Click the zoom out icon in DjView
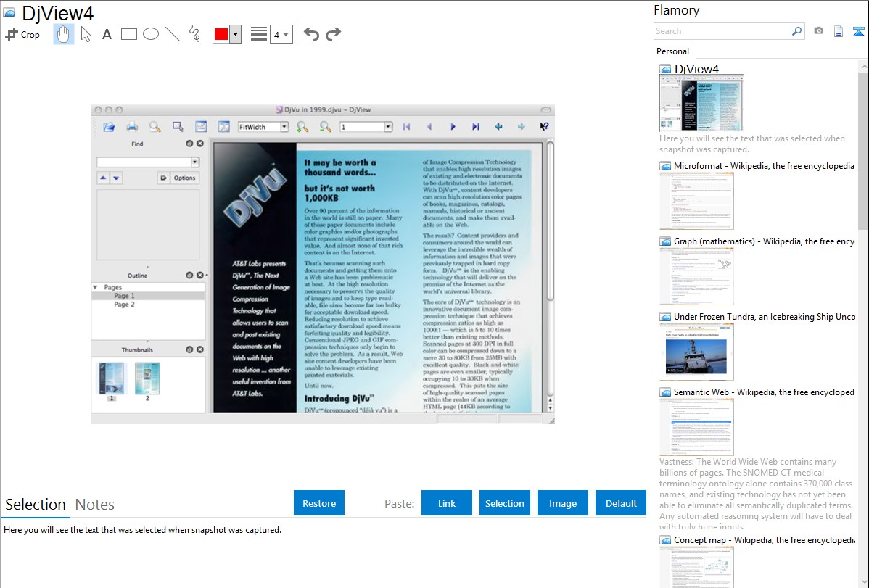869x588 pixels. tap(325, 127)
